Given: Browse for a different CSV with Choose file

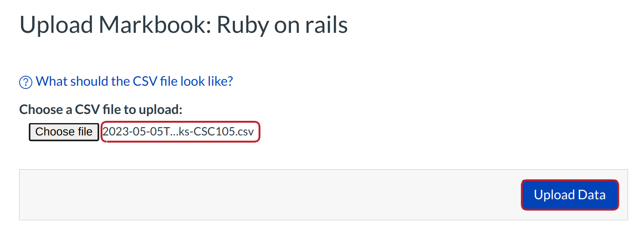Looking at the screenshot, I should (x=64, y=132).
